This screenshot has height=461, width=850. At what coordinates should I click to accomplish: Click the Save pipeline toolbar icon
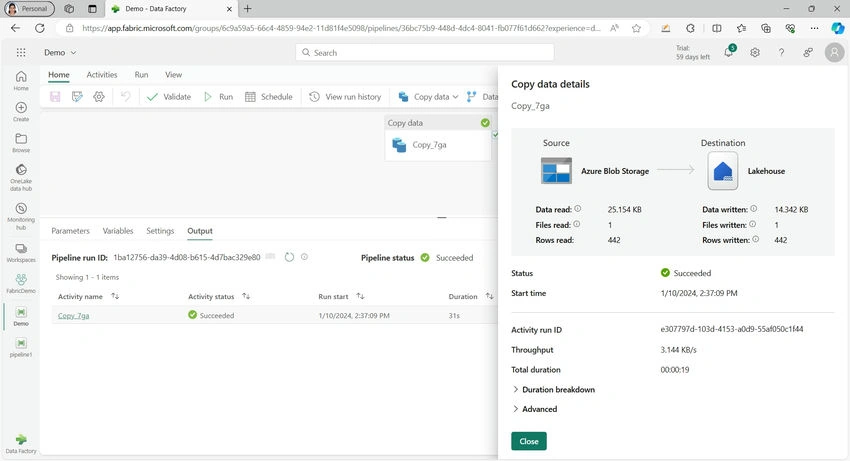tap(55, 97)
